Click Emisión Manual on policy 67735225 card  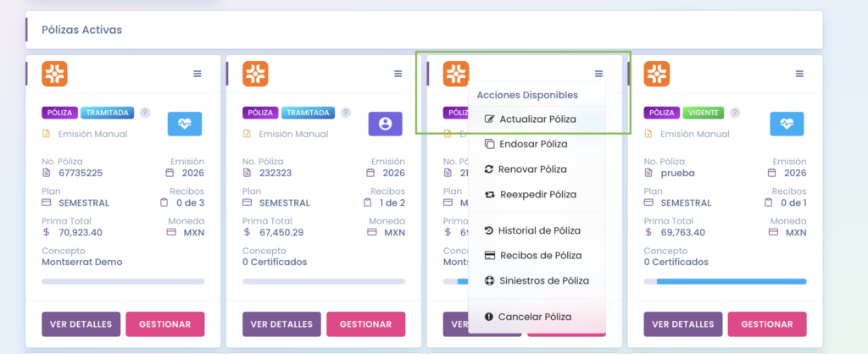(92, 134)
